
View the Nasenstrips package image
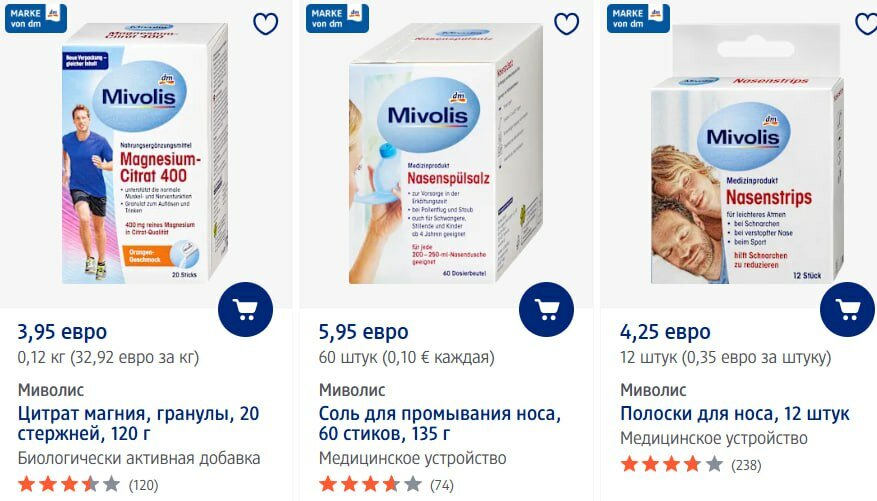(747, 153)
